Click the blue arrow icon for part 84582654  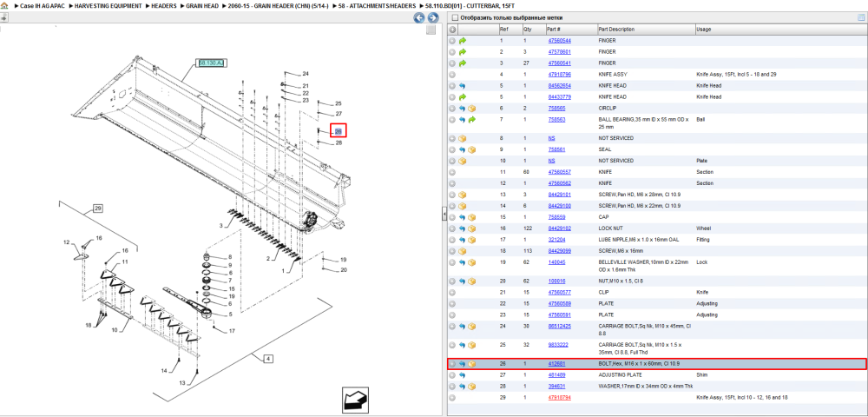click(x=463, y=86)
